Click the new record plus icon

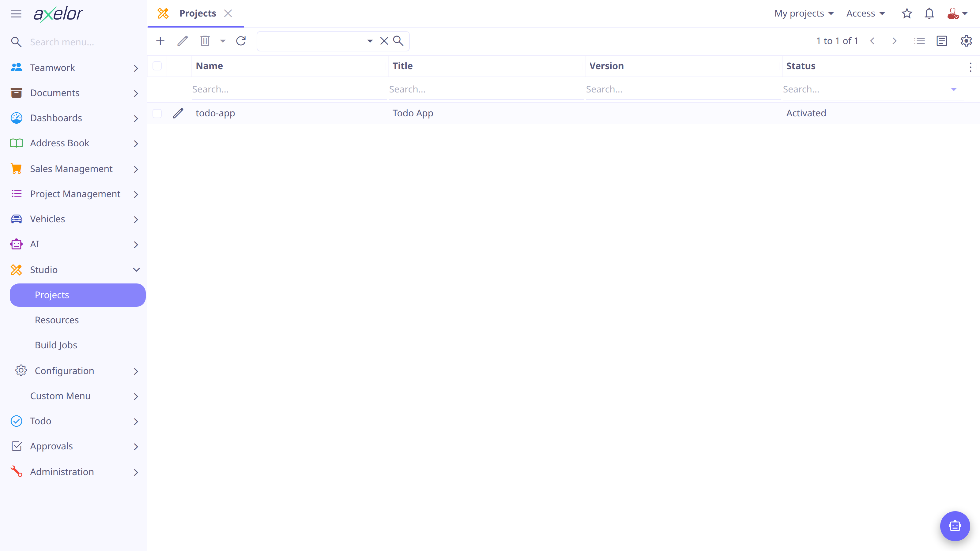[x=160, y=41]
